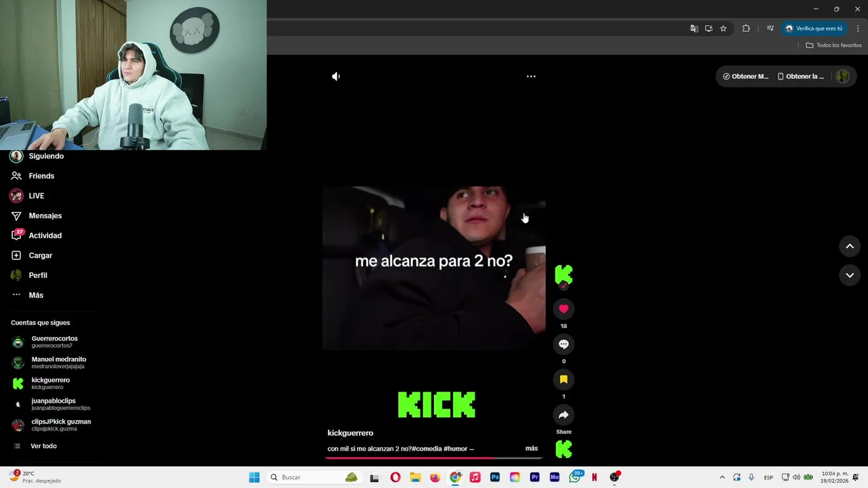Open the browser extensions puzzle icon
The width and height of the screenshot is (868, 488).
(x=746, y=28)
